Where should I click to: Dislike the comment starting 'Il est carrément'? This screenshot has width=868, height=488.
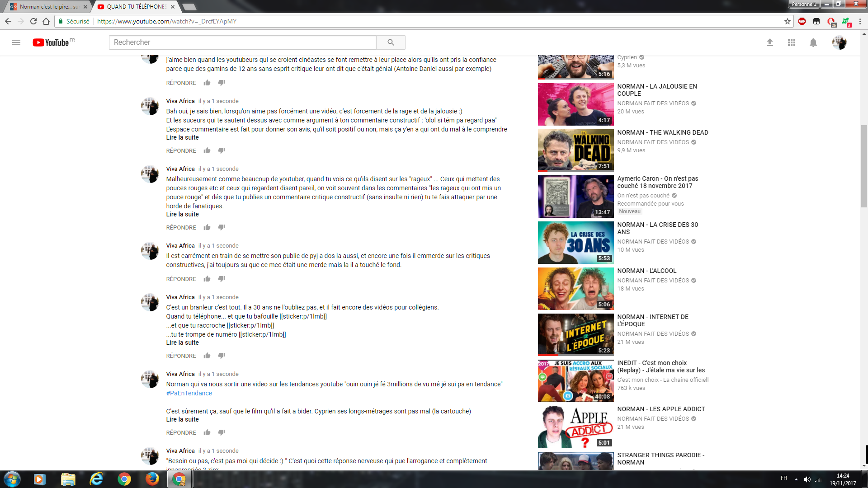(x=222, y=279)
